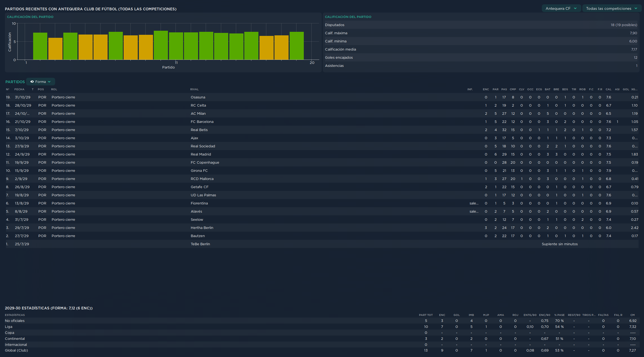Select the match dated 28/10/29
The image size is (644, 357).
(x=322, y=105)
